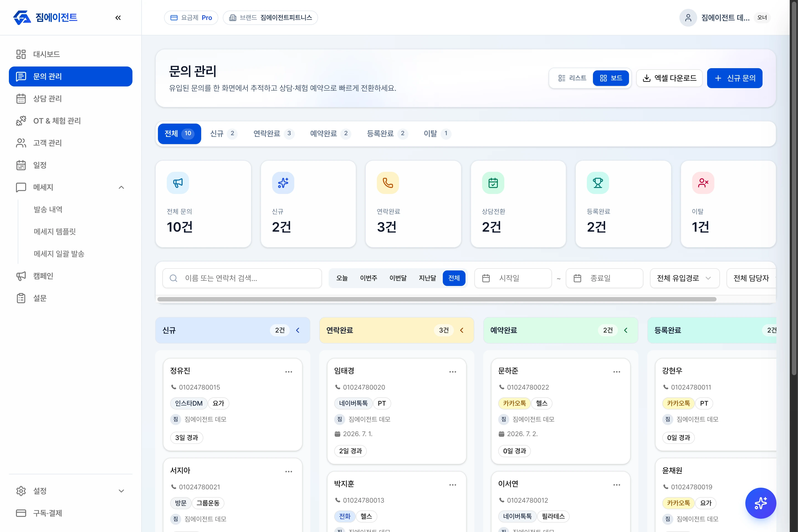Click the sparkle icon on 신규 stat card
The height and width of the screenshot is (532, 798).
(x=283, y=183)
